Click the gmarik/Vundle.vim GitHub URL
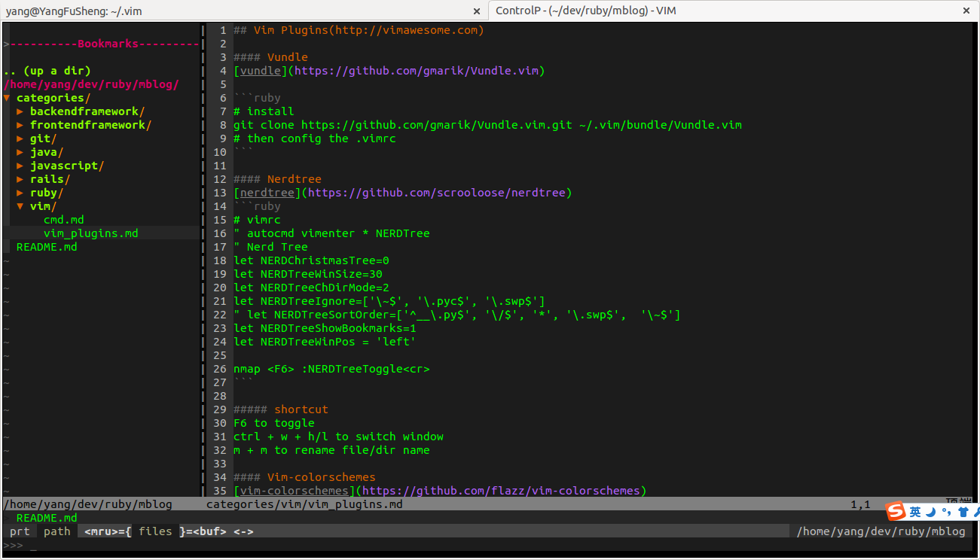Screen dimensions: 980x560 click(x=415, y=71)
